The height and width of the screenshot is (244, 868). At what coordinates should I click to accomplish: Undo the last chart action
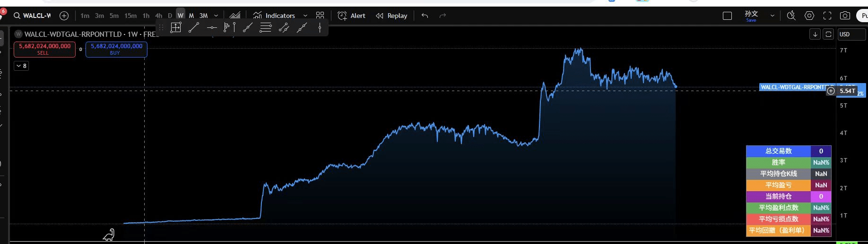(425, 16)
